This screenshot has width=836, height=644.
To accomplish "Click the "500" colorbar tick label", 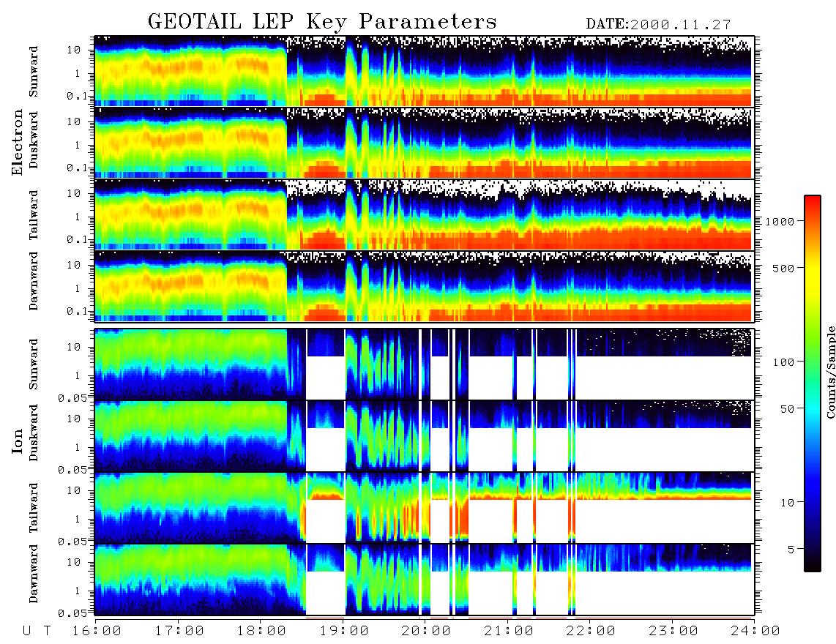I will (784, 268).
